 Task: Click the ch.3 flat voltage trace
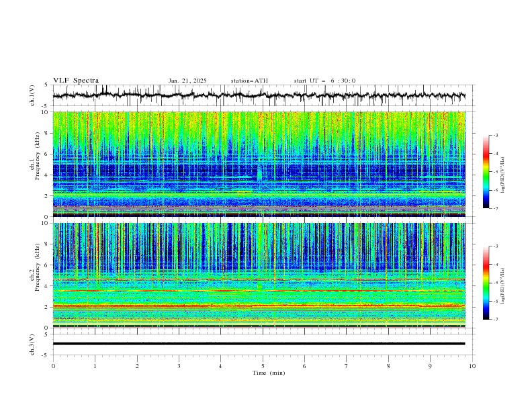click(259, 344)
